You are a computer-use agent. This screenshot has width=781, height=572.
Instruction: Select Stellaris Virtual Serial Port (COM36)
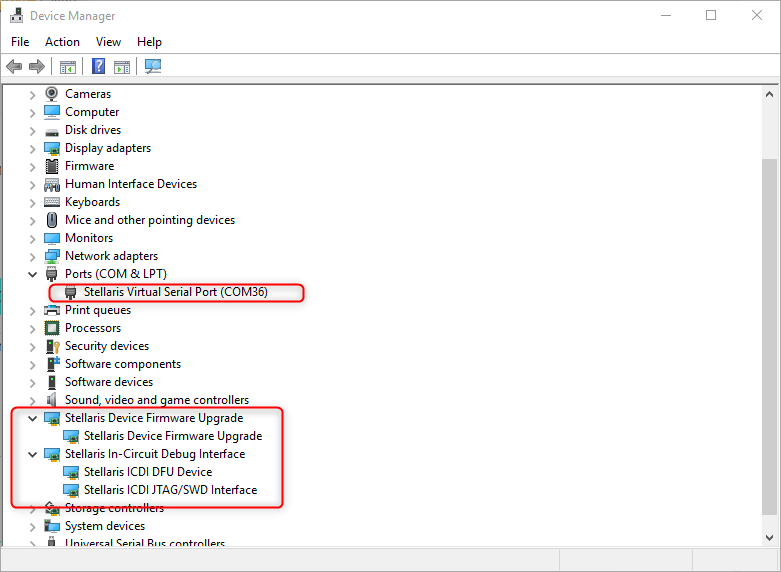point(175,292)
